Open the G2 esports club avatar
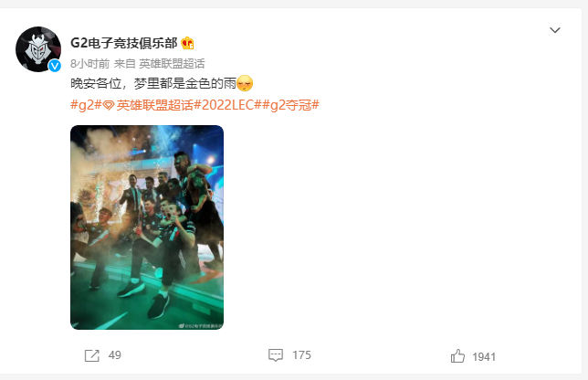The height and width of the screenshot is (380, 588). tap(38, 49)
